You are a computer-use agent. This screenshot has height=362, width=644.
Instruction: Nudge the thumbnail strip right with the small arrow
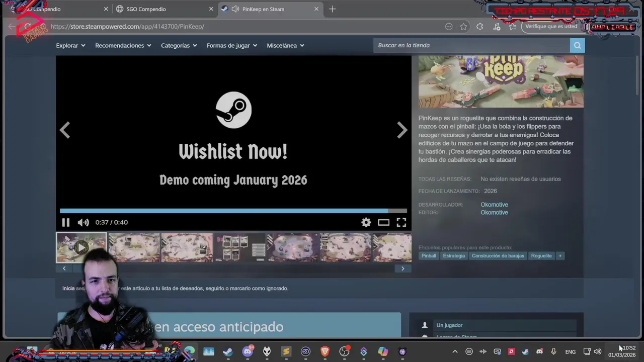pos(403,268)
